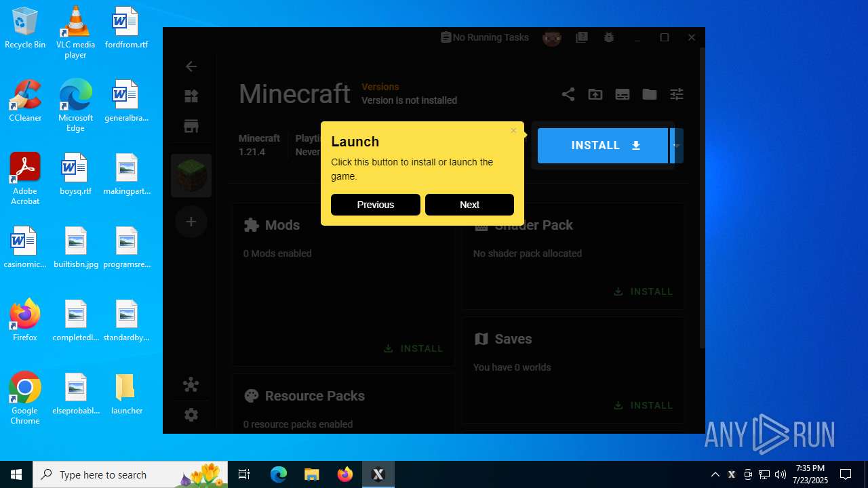Open Firefox from the taskbar

click(345, 474)
